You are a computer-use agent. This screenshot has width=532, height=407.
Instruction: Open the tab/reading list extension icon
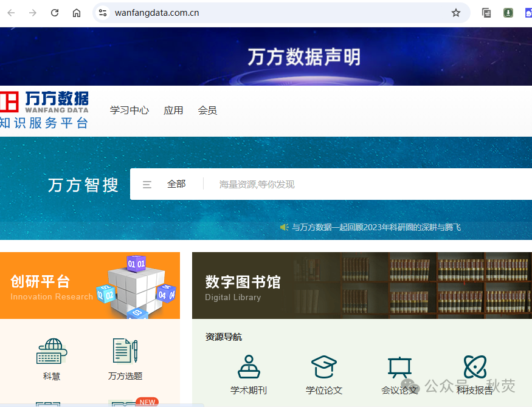coord(486,13)
